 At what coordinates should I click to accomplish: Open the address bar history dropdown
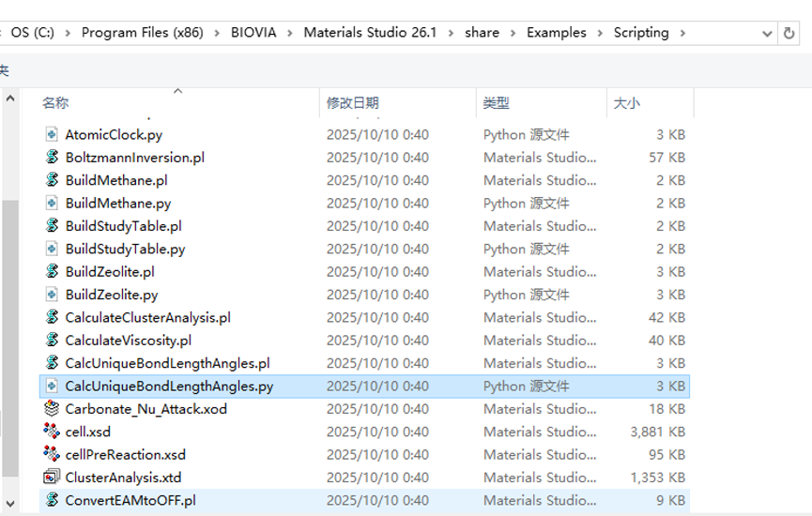(767, 34)
